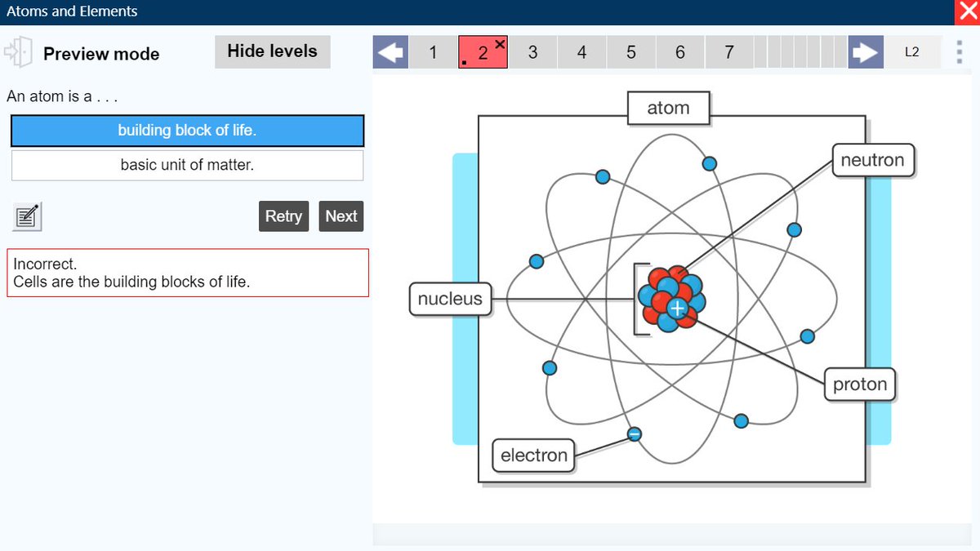Click the neutron label in the diagram
The image size is (980, 551).
[x=873, y=160]
